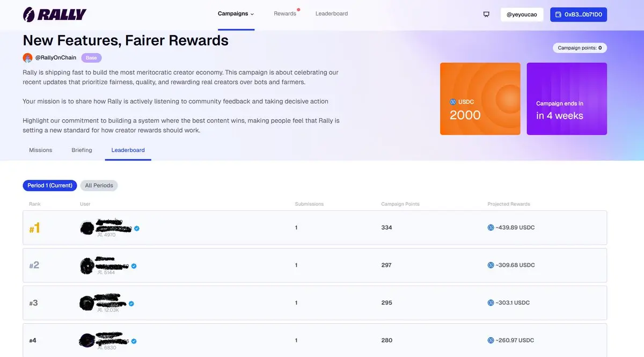This screenshot has width=644, height=357.
Task: Click the Campaign ends in 4 weeks card
Action: click(x=567, y=99)
